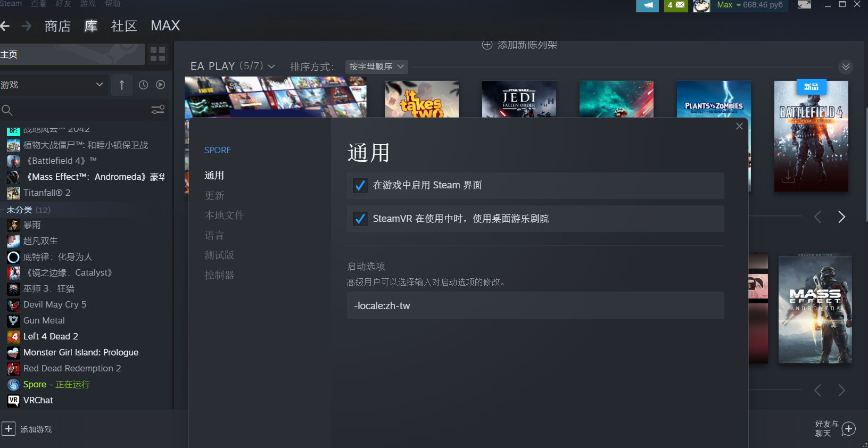Click the library search magnifier icon

point(7,110)
